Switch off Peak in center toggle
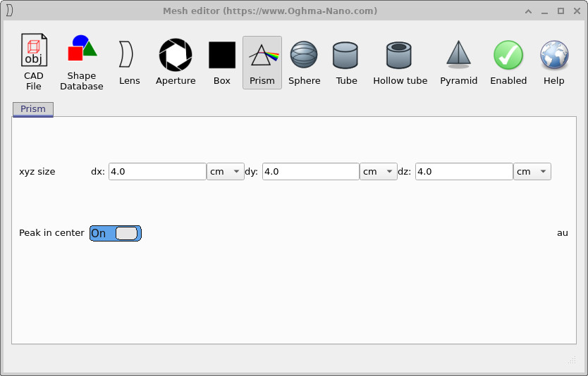The image size is (588, 376). coord(116,233)
